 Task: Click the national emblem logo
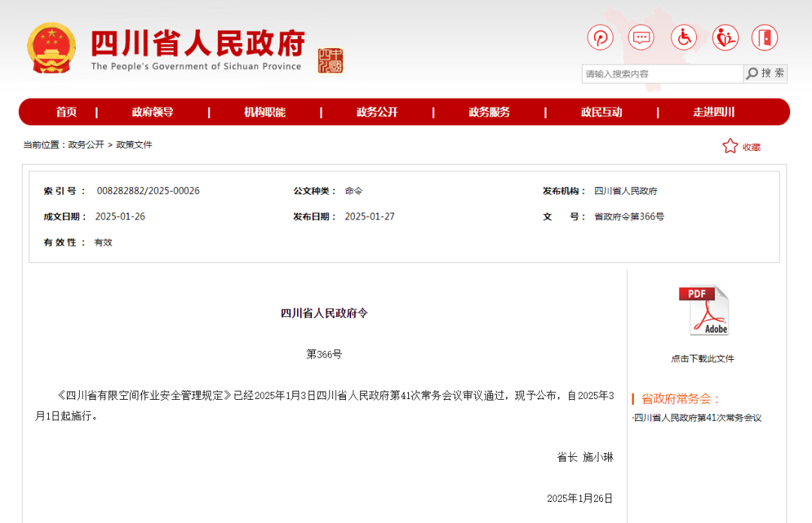52,48
